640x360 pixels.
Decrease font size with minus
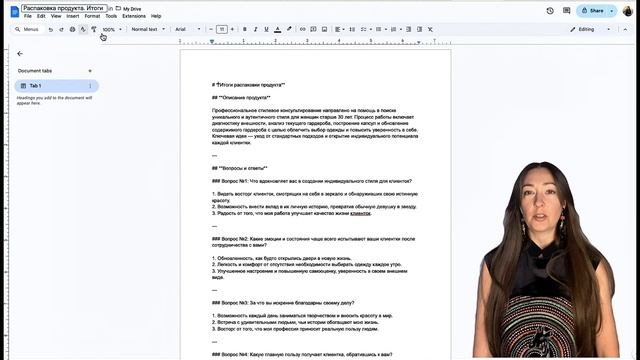(211, 29)
